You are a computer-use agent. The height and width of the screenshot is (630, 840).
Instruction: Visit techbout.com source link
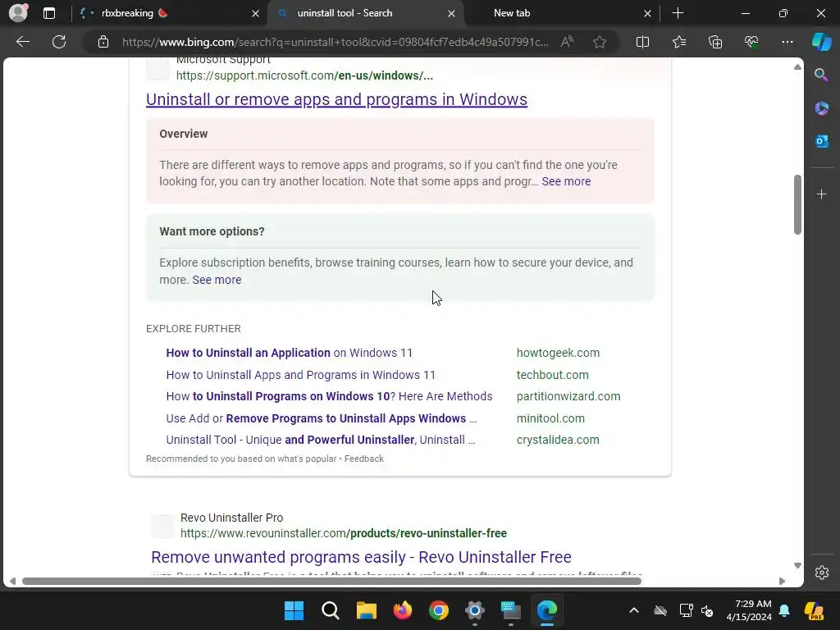coord(552,375)
